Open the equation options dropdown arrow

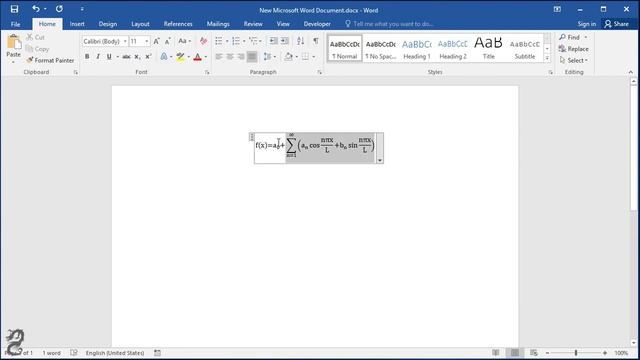pos(380,160)
